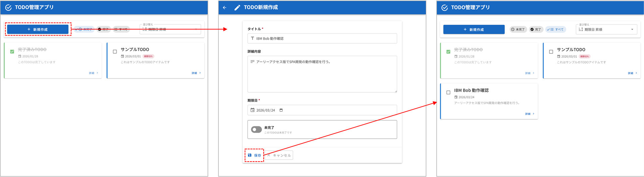Click 新規作成 button on left TODO管理アプリ screen
This screenshot has width=644, height=177.
pos(38,30)
